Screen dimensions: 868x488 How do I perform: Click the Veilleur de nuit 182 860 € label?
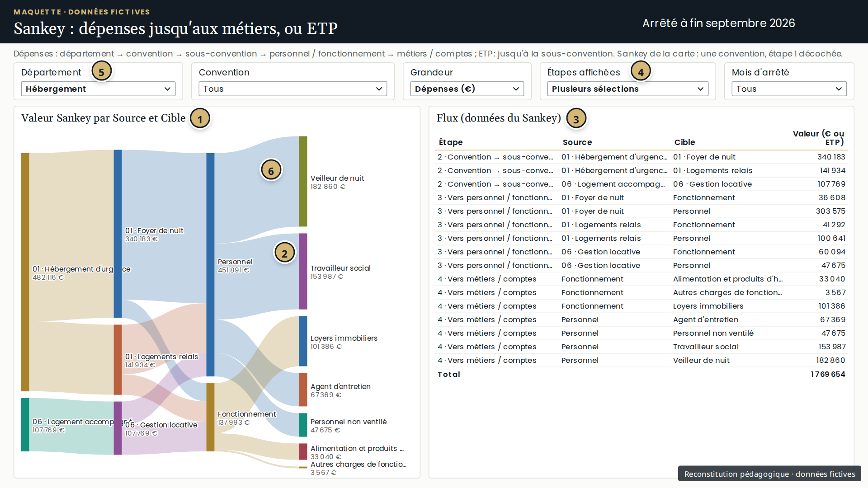337,182
